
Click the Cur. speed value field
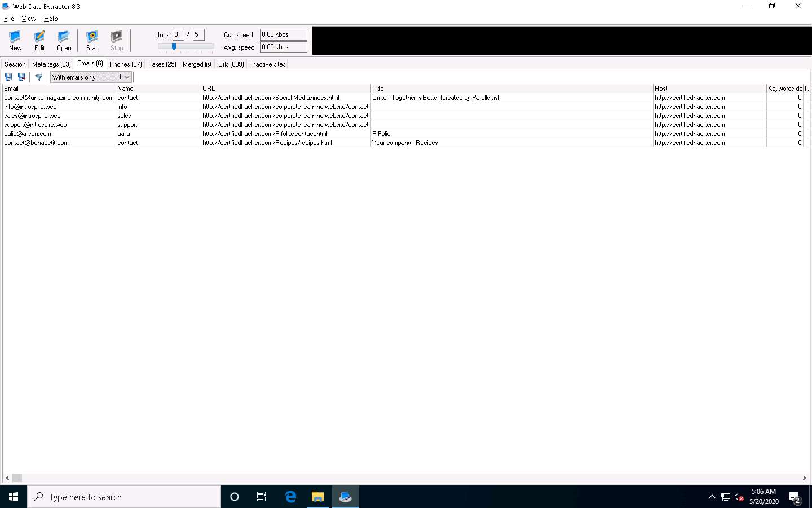284,35
